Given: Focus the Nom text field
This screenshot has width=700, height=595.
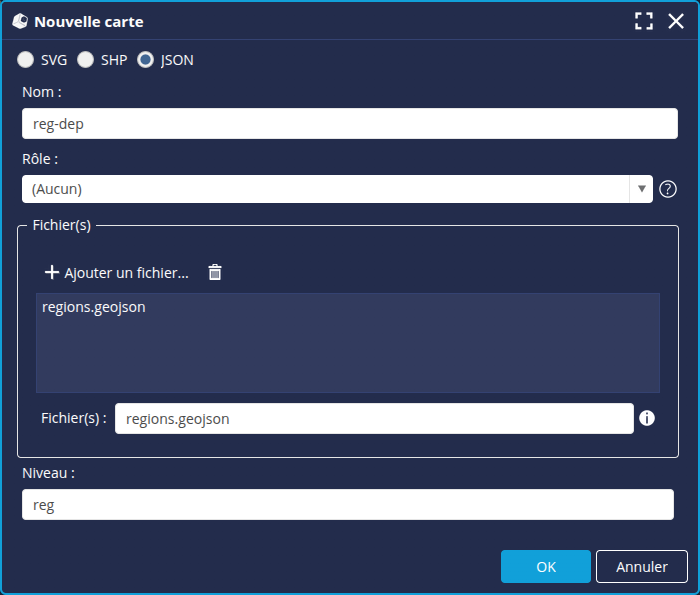Looking at the screenshot, I should pyautogui.click(x=350, y=124).
